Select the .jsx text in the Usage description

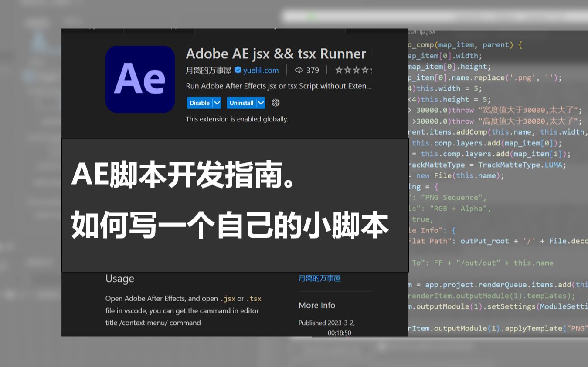click(228, 299)
